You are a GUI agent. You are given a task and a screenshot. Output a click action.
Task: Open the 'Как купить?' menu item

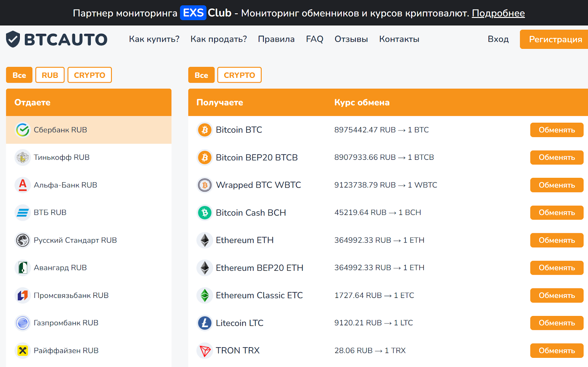point(154,39)
